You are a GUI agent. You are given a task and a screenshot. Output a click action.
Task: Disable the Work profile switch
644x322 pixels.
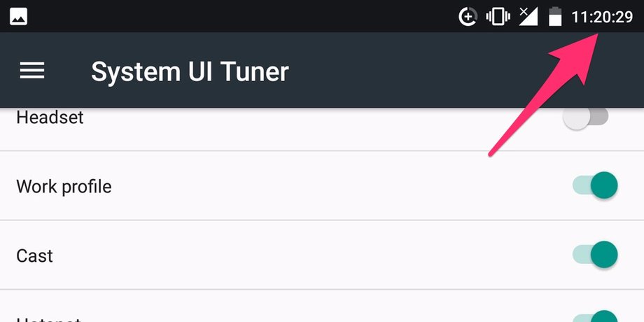(595, 185)
